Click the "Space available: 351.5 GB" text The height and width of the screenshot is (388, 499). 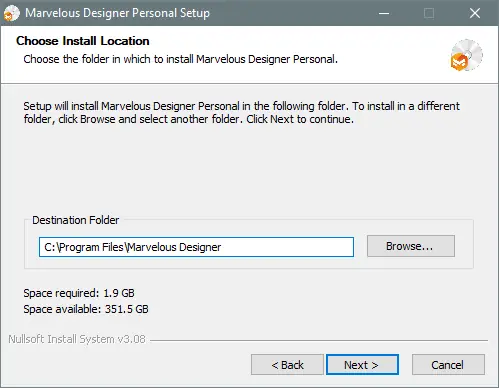(x=86, y=309)
